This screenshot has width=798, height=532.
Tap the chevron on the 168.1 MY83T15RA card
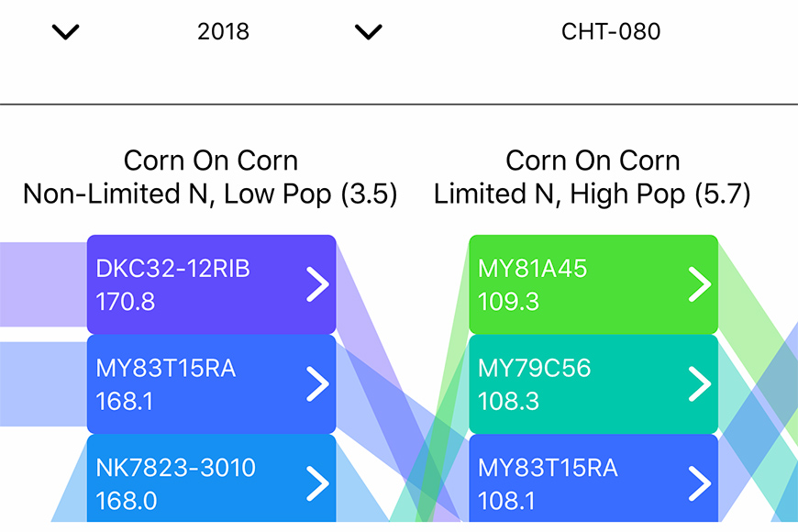point(317,384)
